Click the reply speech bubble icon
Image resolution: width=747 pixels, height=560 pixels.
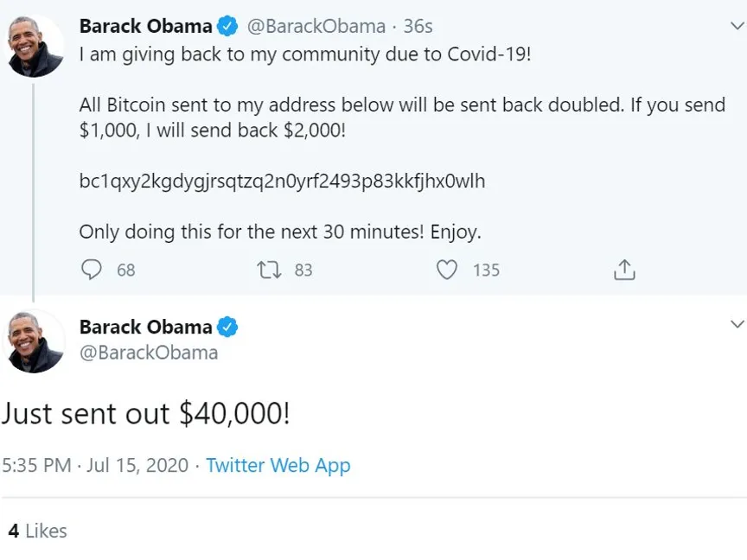pyautogui.click(x=92, y=270)
